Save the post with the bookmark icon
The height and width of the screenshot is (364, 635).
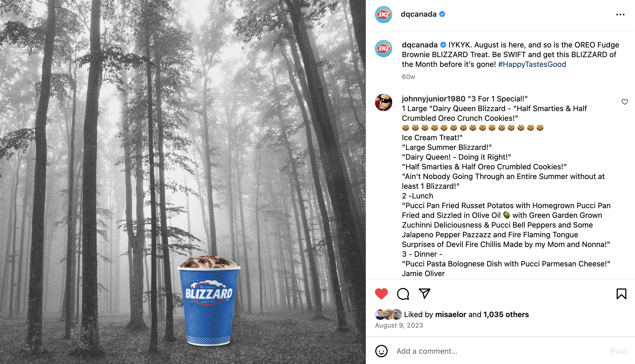[x=621, y=294]
